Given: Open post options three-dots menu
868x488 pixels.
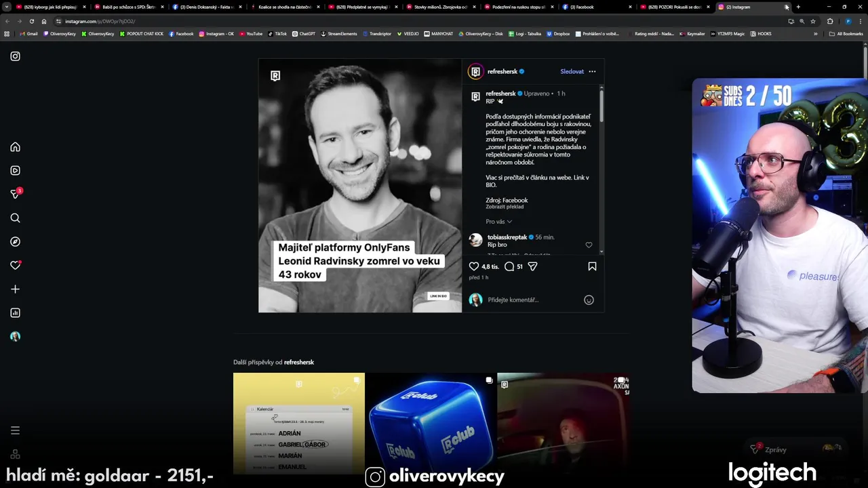Looking at the screenshot, I should pos(592,71).
